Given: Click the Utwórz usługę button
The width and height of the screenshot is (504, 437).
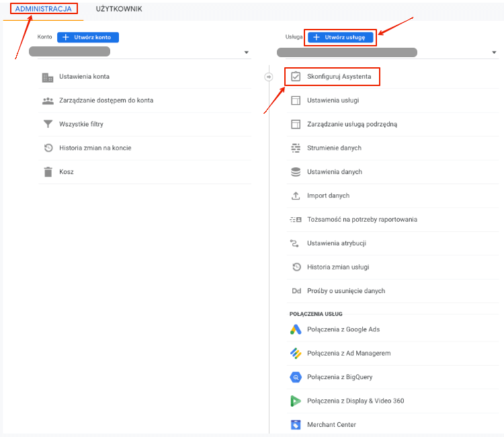Looking at the screenshot, I should click(x=341, y=37).
